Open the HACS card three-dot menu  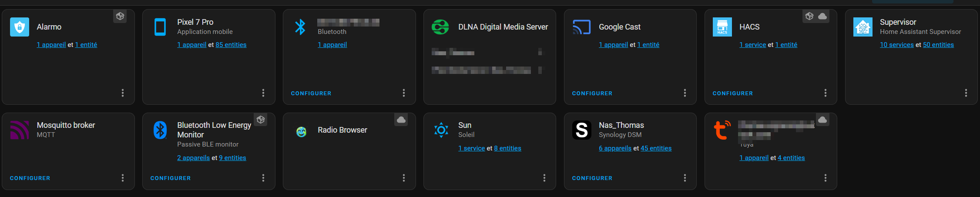(x=826, y=93)
